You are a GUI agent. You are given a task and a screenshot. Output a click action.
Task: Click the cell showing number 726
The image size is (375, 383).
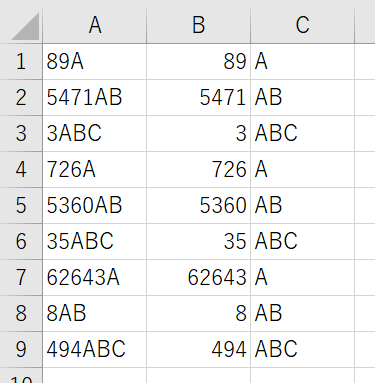pyautogui.click(x=199, y=169)
